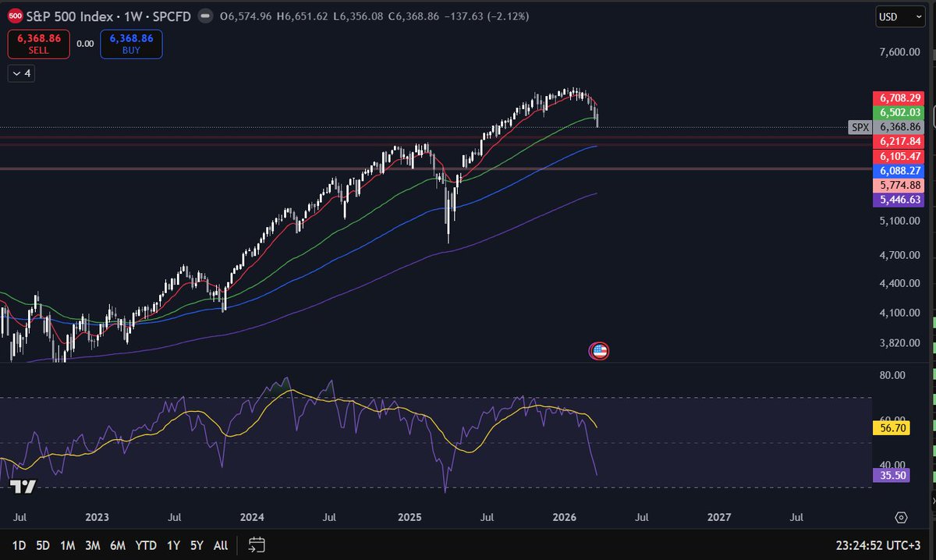Click the 80.00 RSI axis label

[x=891, y=375]
